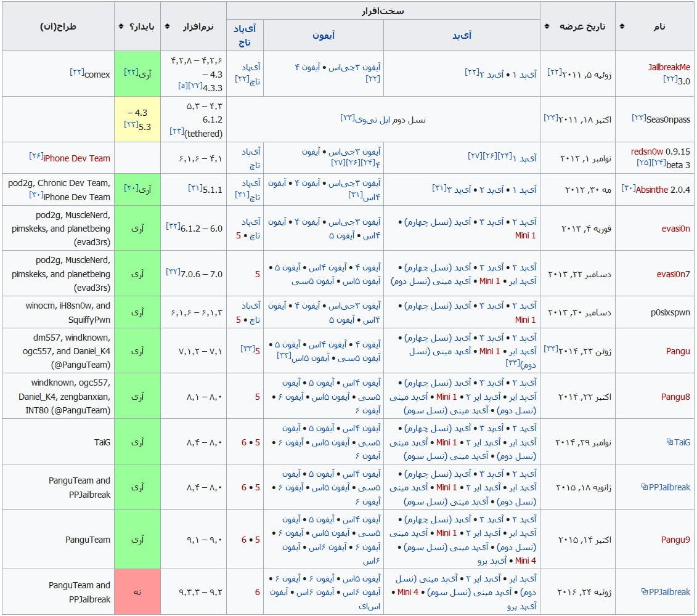The image size is (697, 616).
Task: Open reference [۳۱] beside 5.1.1
Action: point(195,187)
